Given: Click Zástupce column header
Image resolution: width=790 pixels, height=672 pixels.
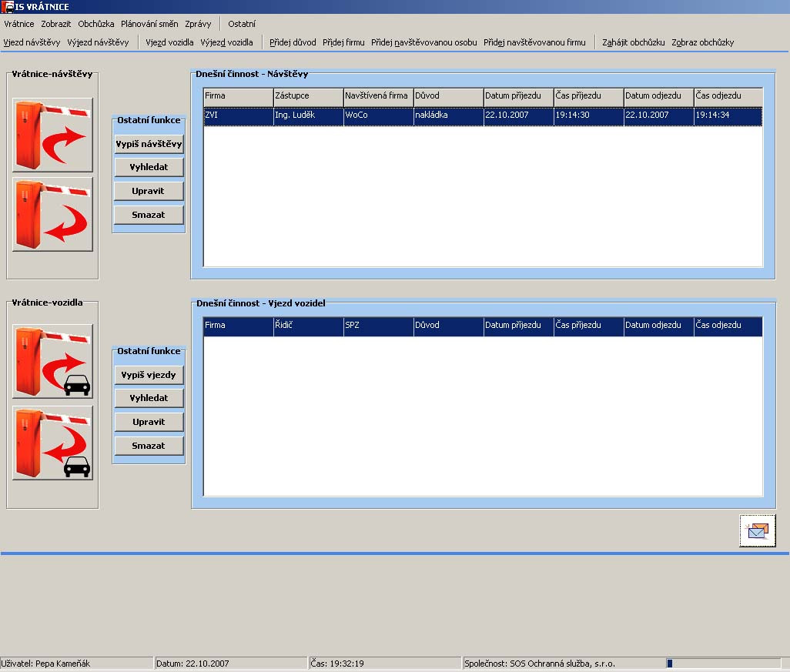Looking at the screenshot, I should pyautogui.click(x=308, y=97).
